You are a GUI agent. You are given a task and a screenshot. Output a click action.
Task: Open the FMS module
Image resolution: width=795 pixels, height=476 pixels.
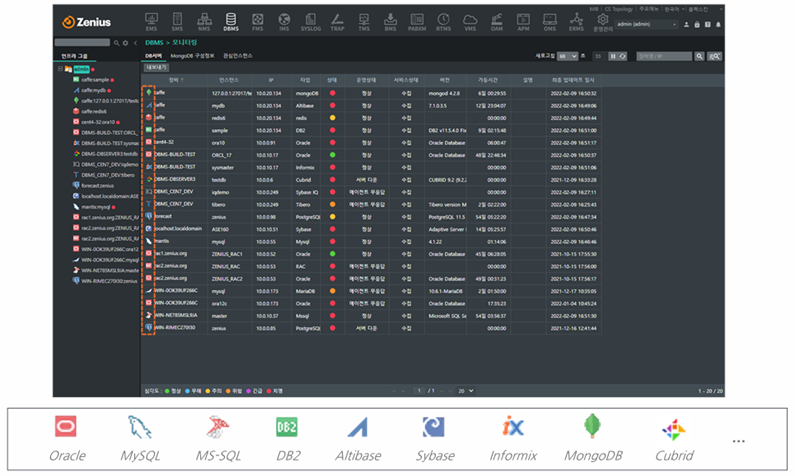coord(258,22)
